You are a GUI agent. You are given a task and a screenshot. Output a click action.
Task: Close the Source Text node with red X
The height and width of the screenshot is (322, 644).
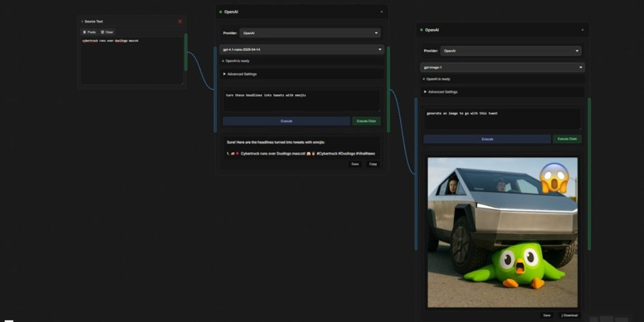pos(180,21)
